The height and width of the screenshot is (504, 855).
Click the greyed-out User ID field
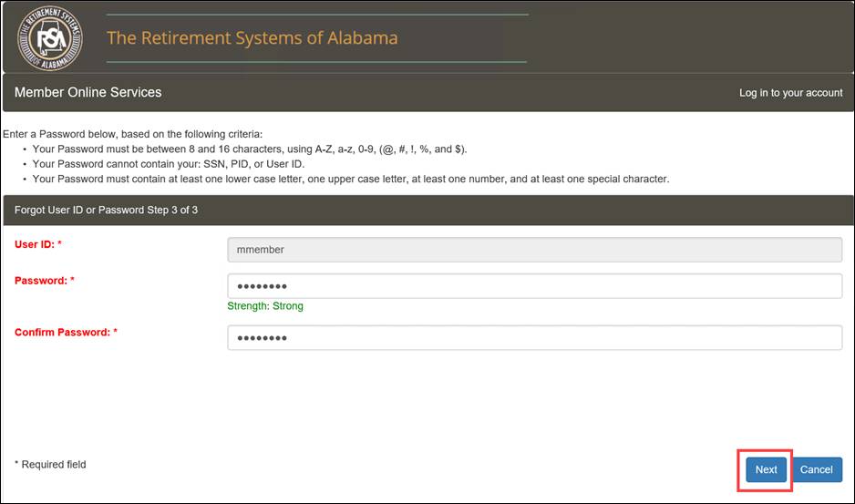tap(534, 250)
